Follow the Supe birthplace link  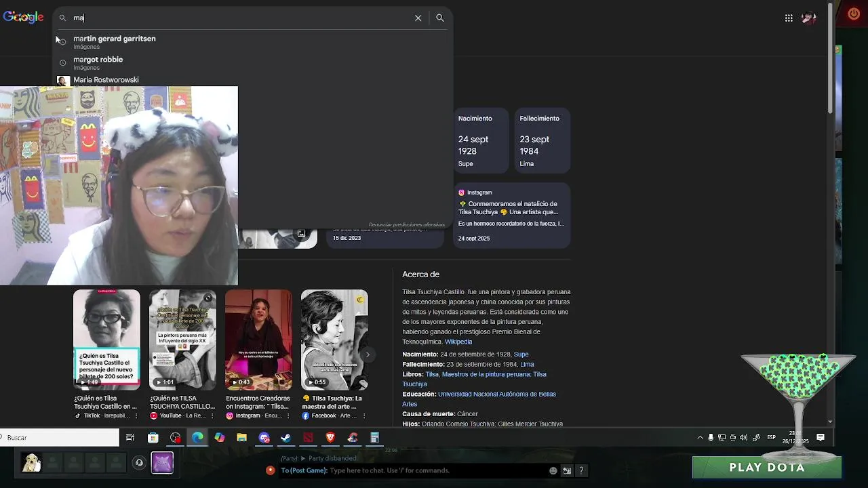point(521,354)
